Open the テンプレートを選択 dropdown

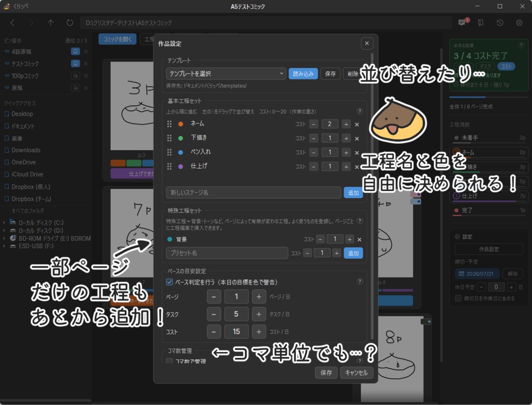click(225, 74)
